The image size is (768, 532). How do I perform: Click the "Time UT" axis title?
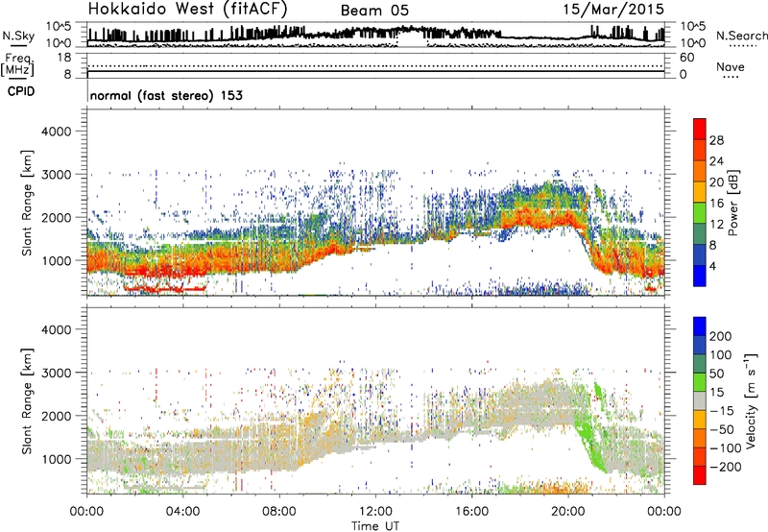click(375, 525)
